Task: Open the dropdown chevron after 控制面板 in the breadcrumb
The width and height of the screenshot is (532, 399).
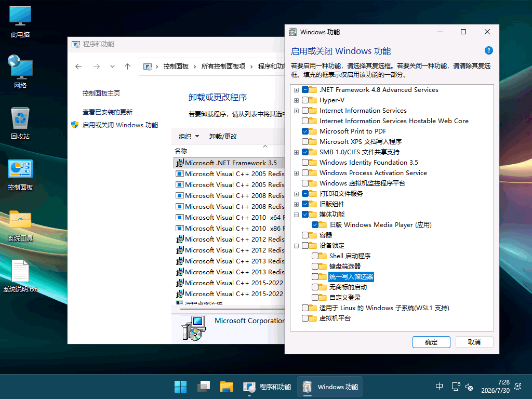Action: 195,66
